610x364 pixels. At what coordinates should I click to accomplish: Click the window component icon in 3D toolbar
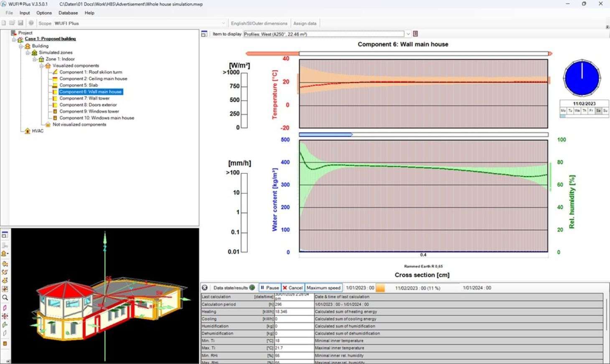tap(5, 344)
